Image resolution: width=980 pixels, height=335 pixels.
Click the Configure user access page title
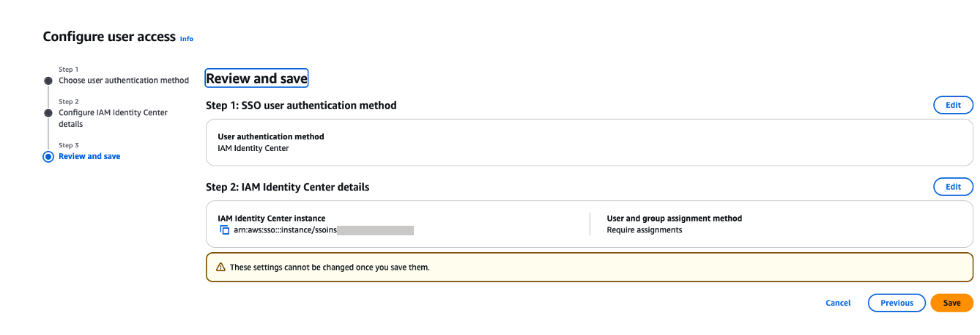(109, 37)
